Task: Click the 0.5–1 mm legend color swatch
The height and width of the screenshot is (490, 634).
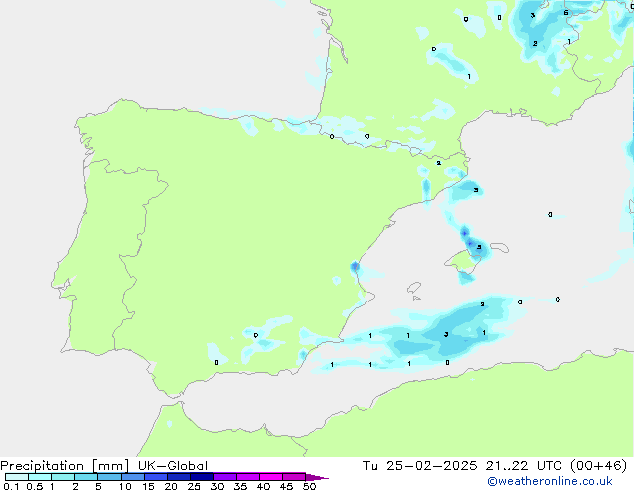Action: pyautogui.click(x=40, y=477)
